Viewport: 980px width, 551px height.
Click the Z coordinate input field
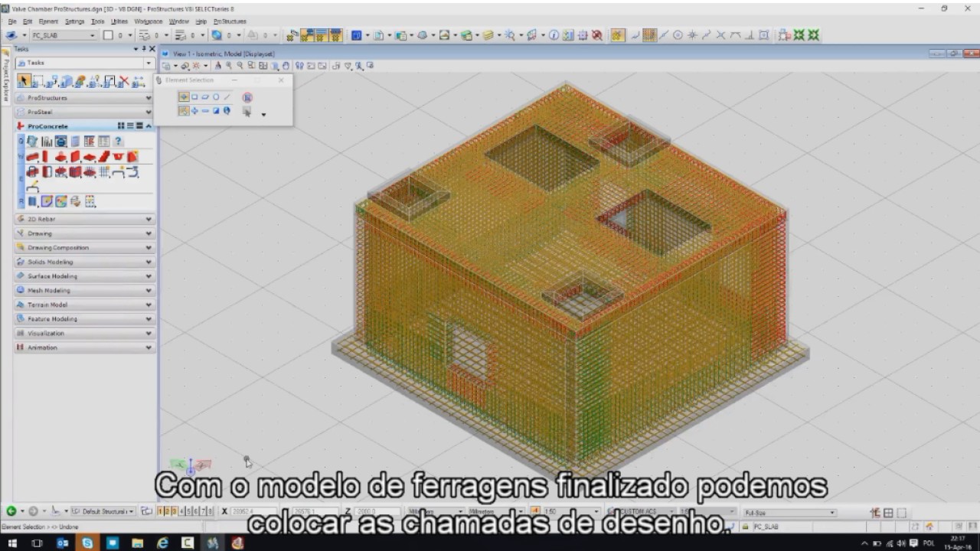coord(377,511)
